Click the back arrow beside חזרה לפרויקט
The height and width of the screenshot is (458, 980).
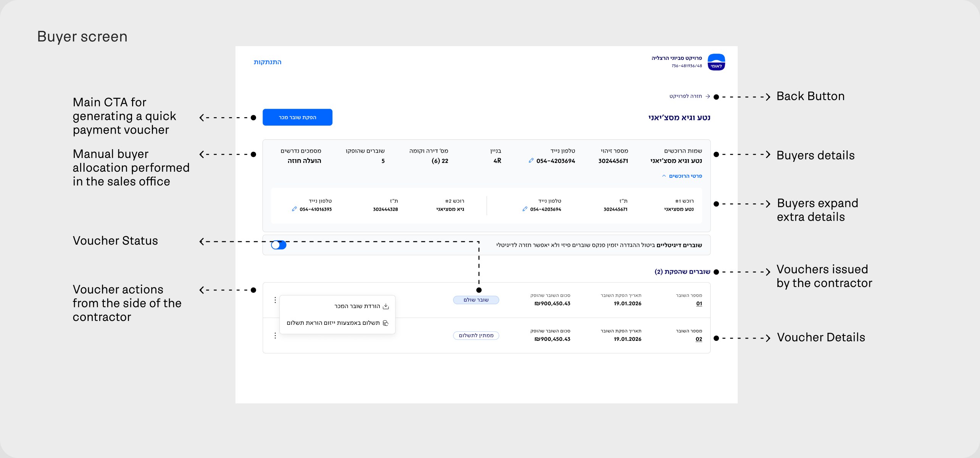(708, 96)
